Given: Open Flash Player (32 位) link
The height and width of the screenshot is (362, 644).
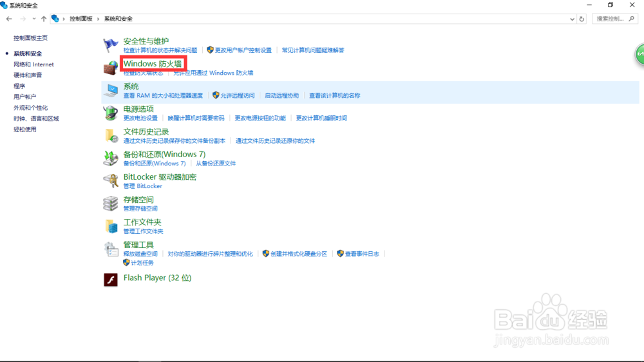Looking at the screenshot, I should click(x=157, y=278).
